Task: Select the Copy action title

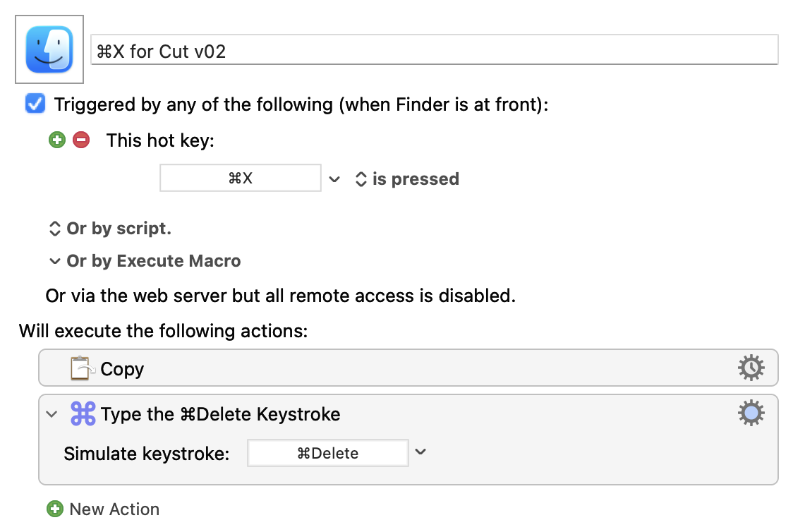Action: (x=122, y=369)
